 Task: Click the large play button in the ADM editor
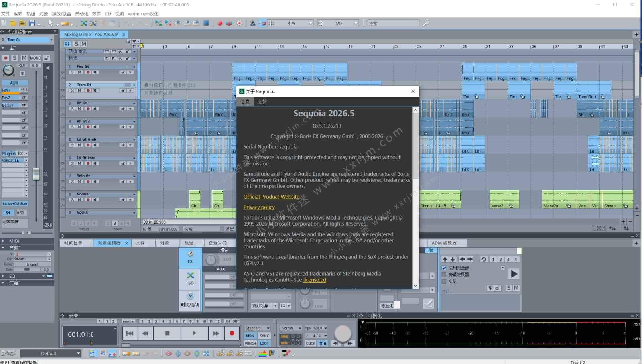[x=514, y=274]
